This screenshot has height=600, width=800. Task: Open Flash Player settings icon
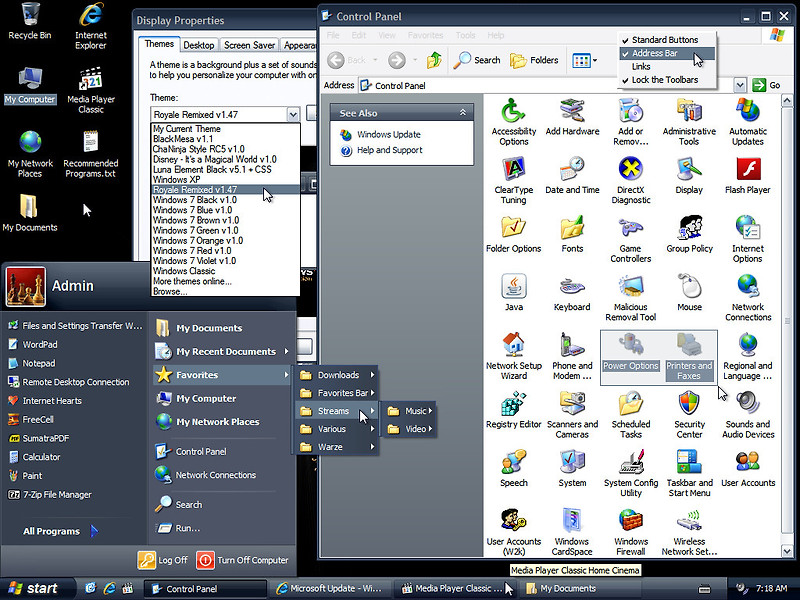(x=747, y=176)
